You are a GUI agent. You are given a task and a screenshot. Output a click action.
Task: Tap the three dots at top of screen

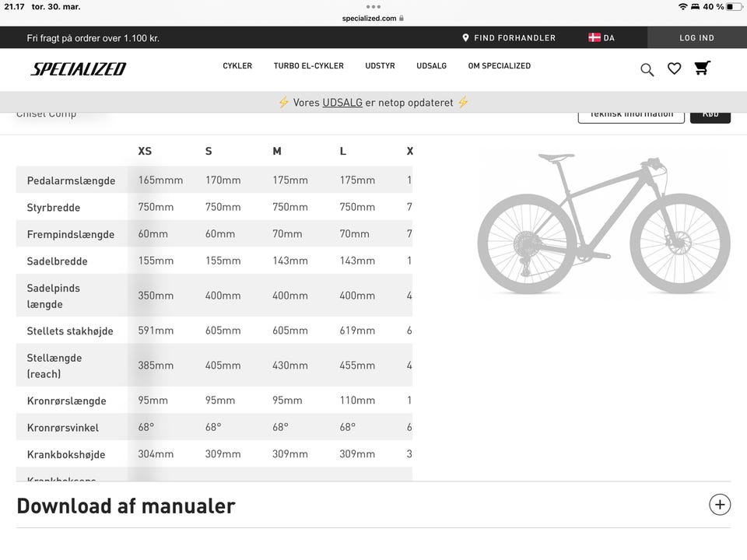pos(373,7)
